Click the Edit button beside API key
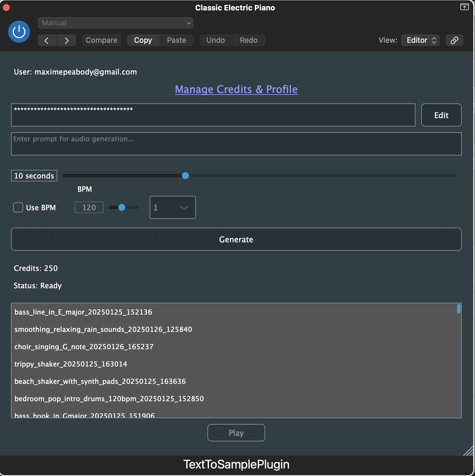Image resolution: width=475 pixels, height=476 pixels. 441,115
